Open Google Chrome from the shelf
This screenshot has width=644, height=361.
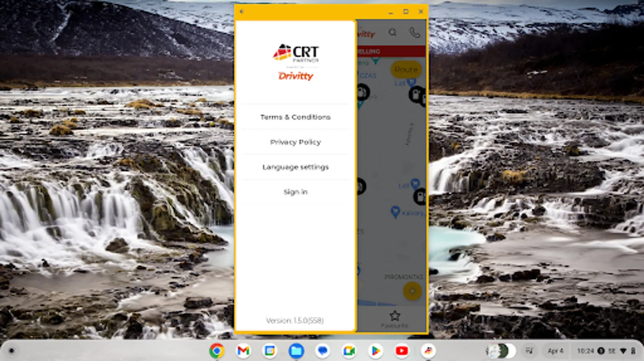[x=217, y=351]
